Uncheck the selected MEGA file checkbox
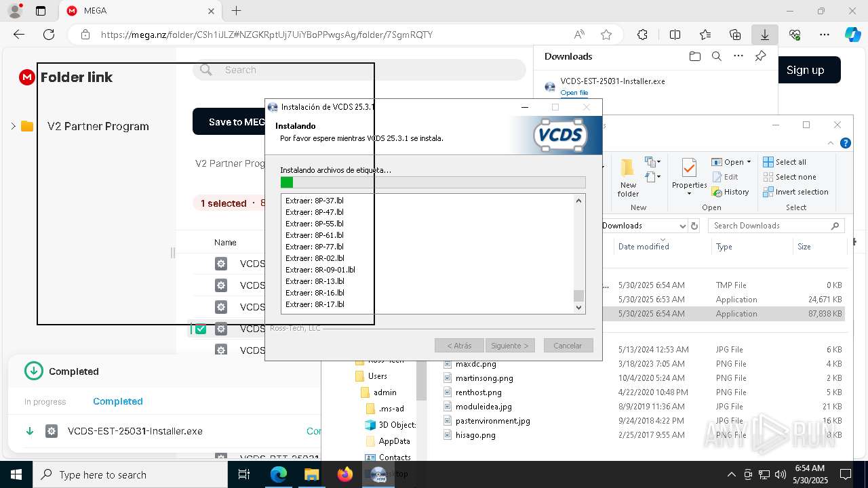 (x=201, y=329)
